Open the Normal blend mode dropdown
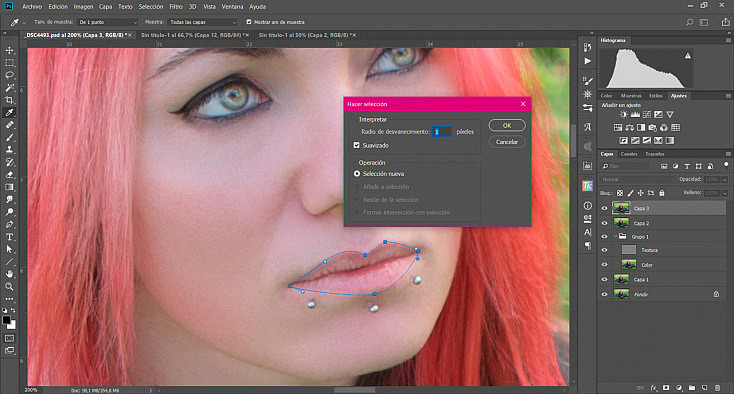 tap(637, 180)
